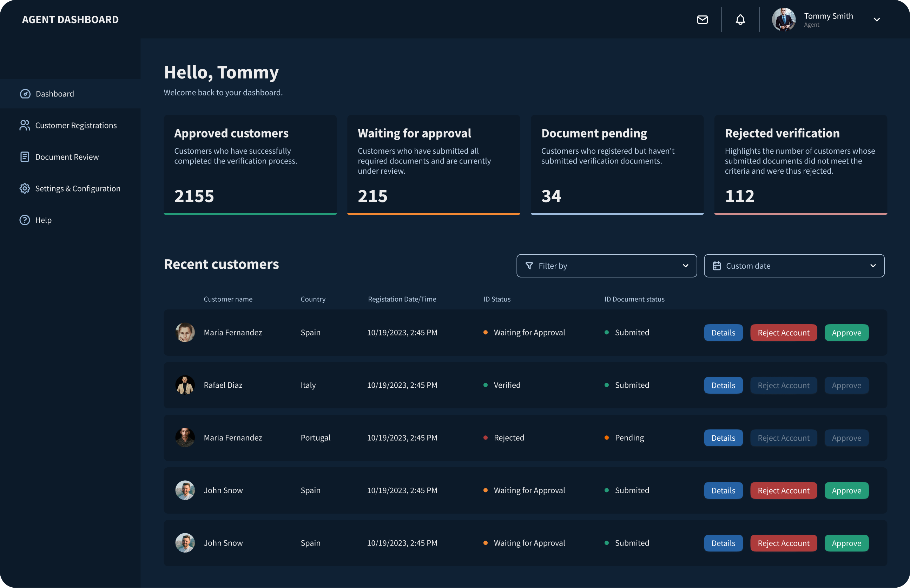This screenshot has height=588, width=910.
Task: Click the calendar icon in Custom date
Action: coord(716,266)
